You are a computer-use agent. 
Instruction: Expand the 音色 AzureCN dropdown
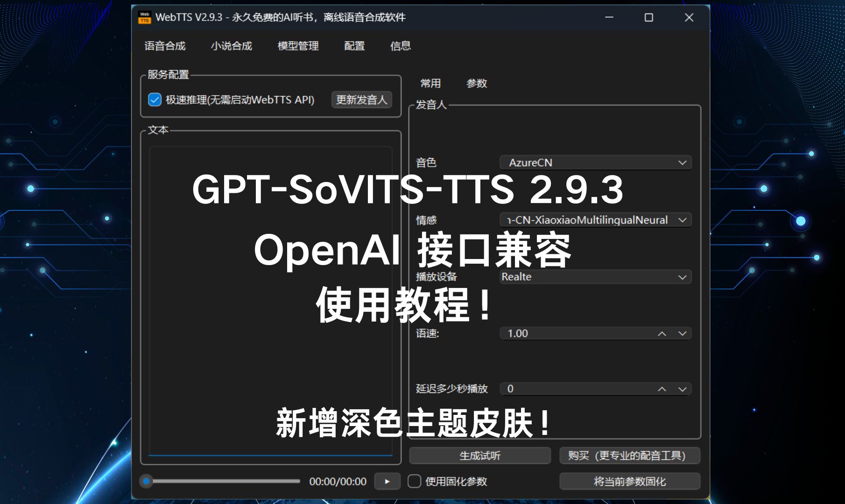click(x=595, y=162)
